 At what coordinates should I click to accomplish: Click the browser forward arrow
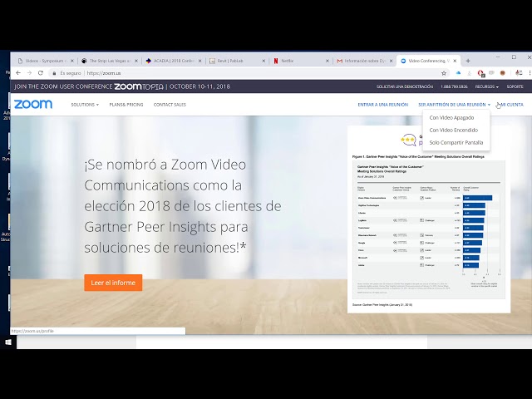pyautogui.click(x=30, y=73)
